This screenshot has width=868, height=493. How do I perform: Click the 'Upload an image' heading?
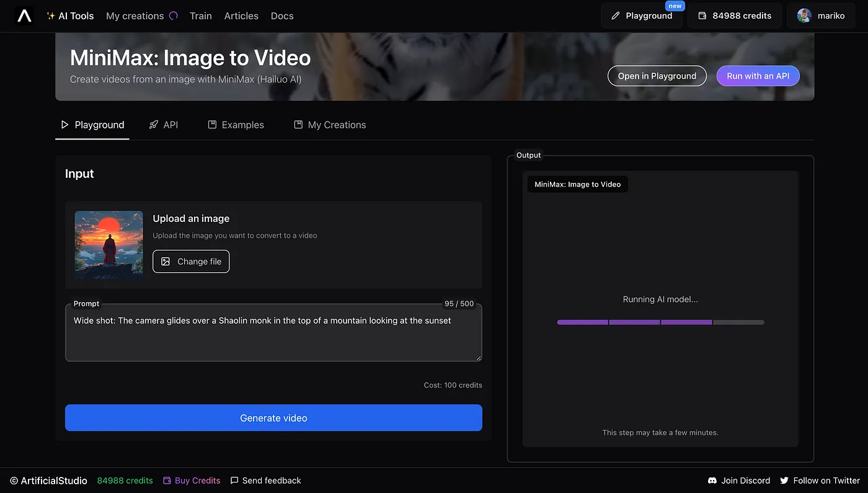pyautogui.click(x=191, y=218)
